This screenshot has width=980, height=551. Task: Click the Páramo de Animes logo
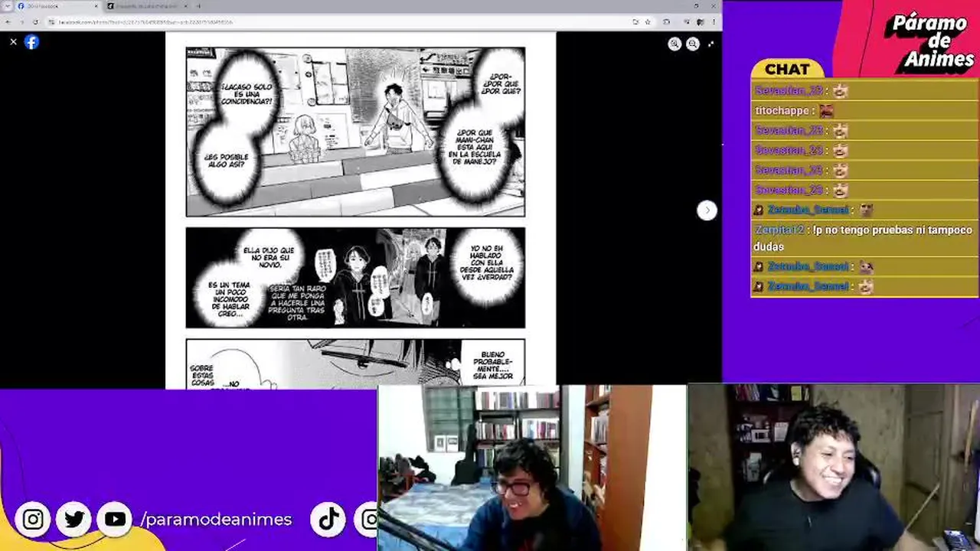(x=931, y=42)
